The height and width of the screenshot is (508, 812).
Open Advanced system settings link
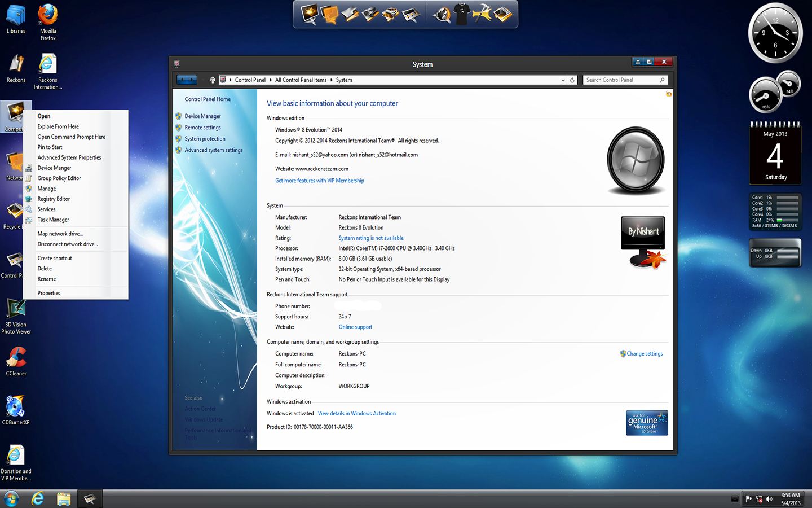[x=214, y=150]
